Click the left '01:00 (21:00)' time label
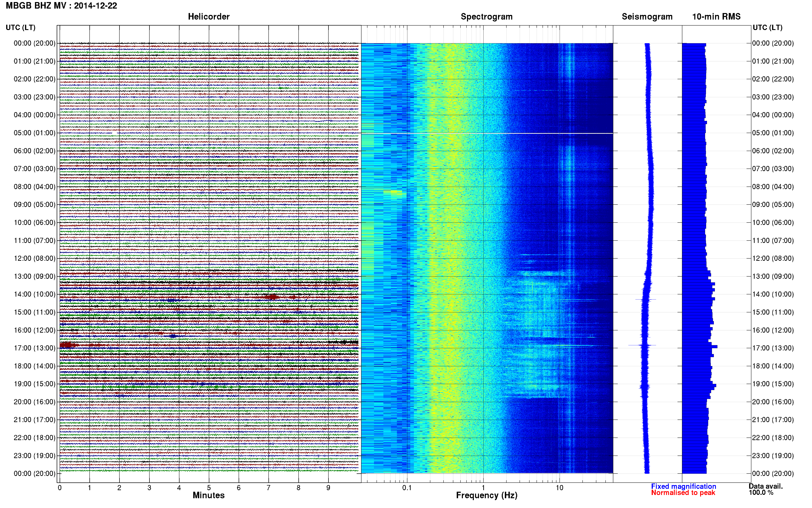This screenshot has width=812, height=508. tap(34, 61)
